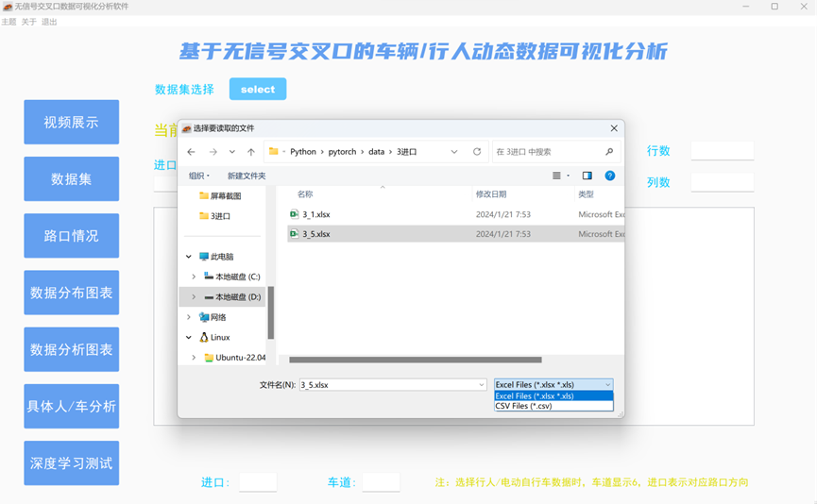Open 屏幕截图 folder in navigation pane

(x=220, y=196)
